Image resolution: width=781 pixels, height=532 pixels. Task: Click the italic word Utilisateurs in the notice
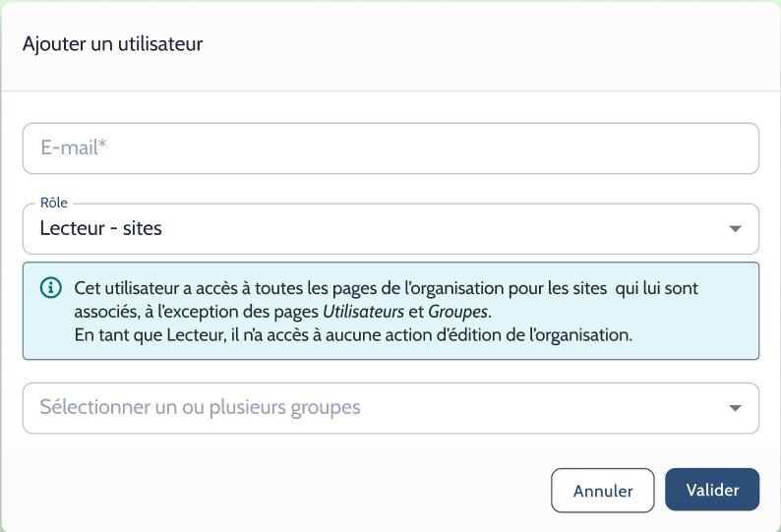[364, 312]
